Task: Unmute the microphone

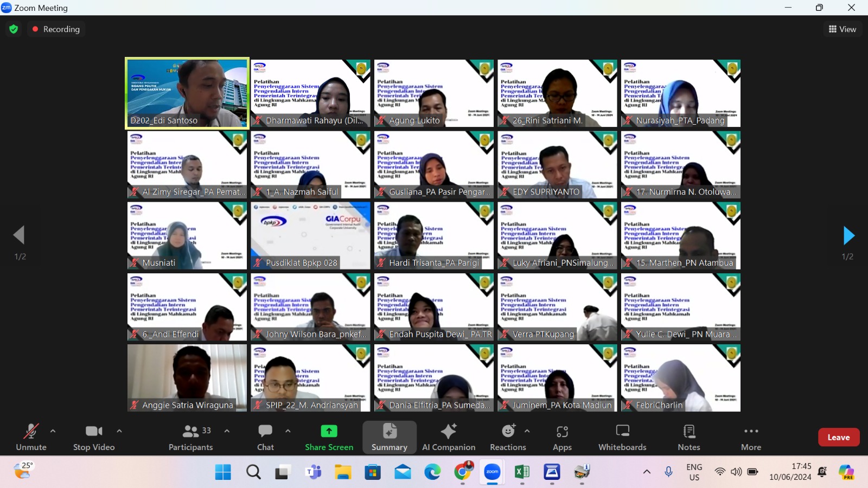Action: 31,437
